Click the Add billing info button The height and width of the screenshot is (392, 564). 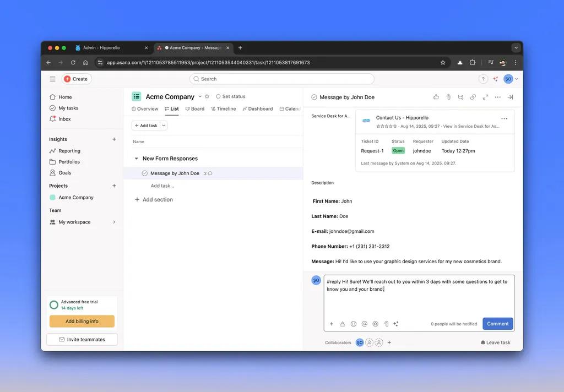click(82, 322)
